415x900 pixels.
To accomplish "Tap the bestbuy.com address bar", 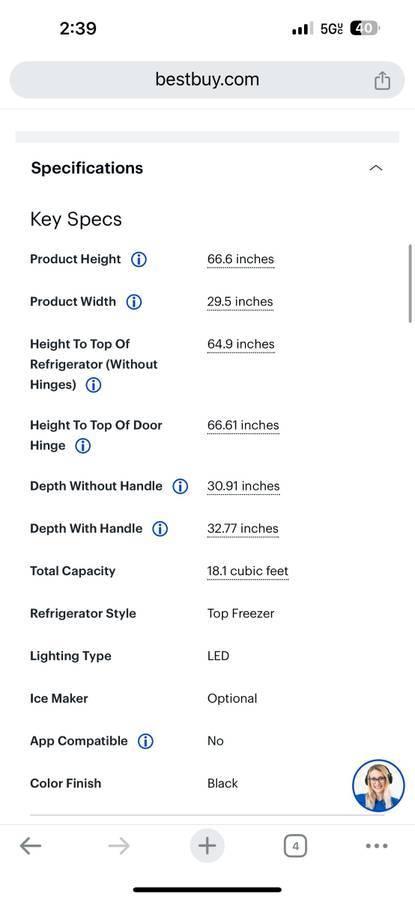I will tap(207, 80).
